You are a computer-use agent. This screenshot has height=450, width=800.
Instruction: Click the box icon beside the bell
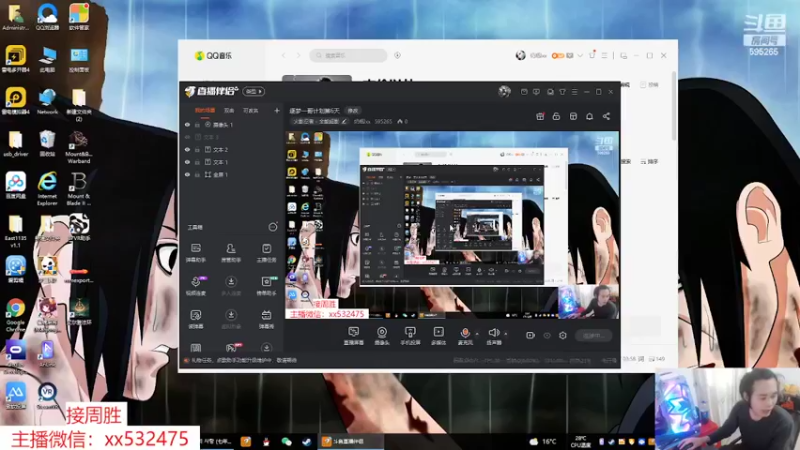tap(573, 116)
